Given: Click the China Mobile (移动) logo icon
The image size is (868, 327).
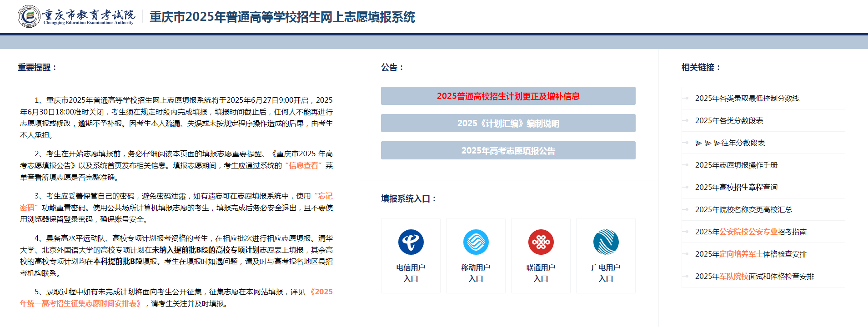Looking at the screenshot, I should 476,242.
